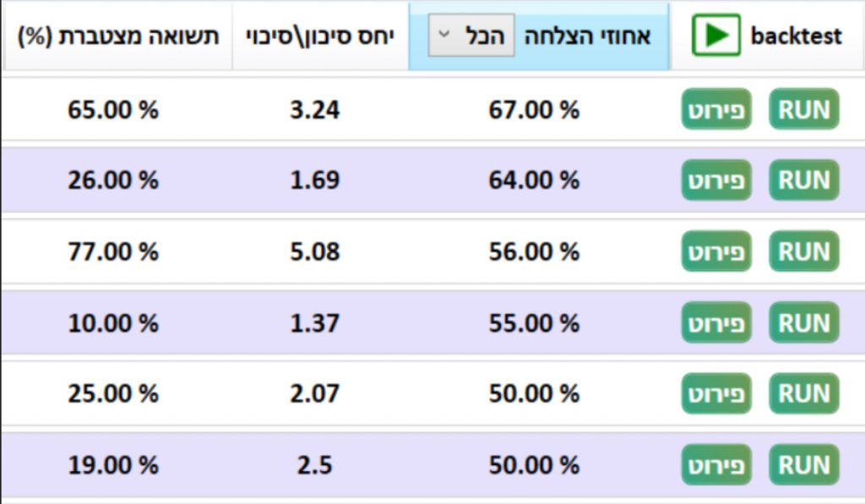Click RUN on the 64.00 % success row
This screenshot has height=504, width=865.
click(x=802, y=180)
